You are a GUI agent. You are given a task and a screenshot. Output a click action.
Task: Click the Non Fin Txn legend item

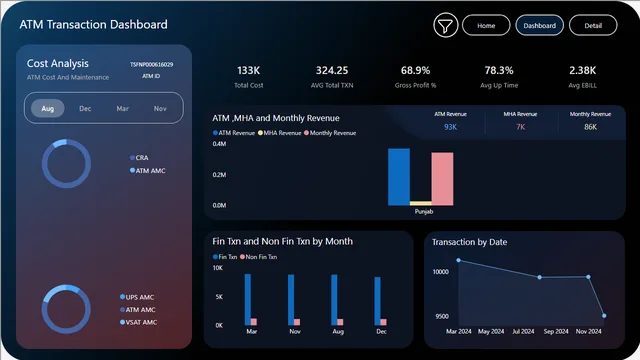coord(259,257)
